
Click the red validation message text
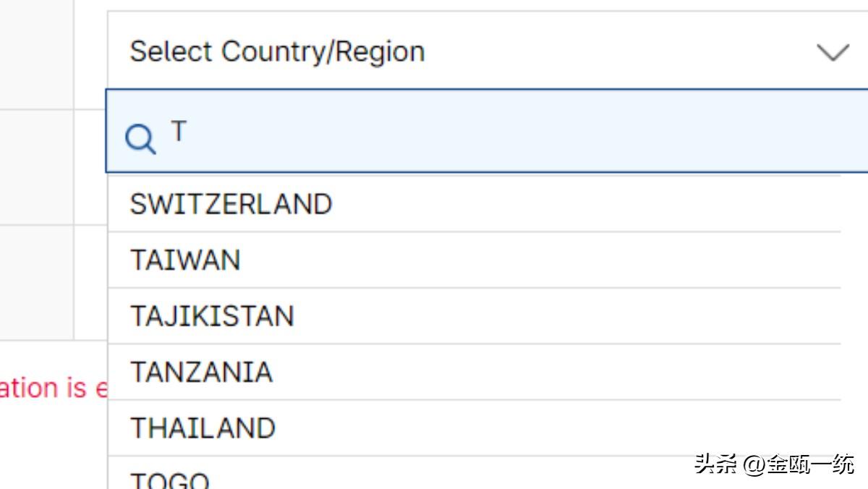[52, 388]
